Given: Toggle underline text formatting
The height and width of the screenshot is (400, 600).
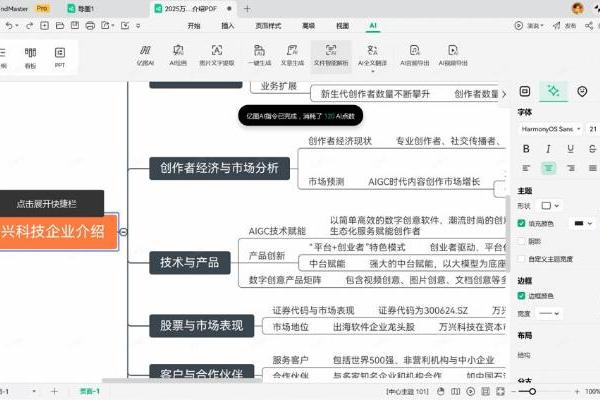Looking at the screenshot, I should [x=571, y=149].
